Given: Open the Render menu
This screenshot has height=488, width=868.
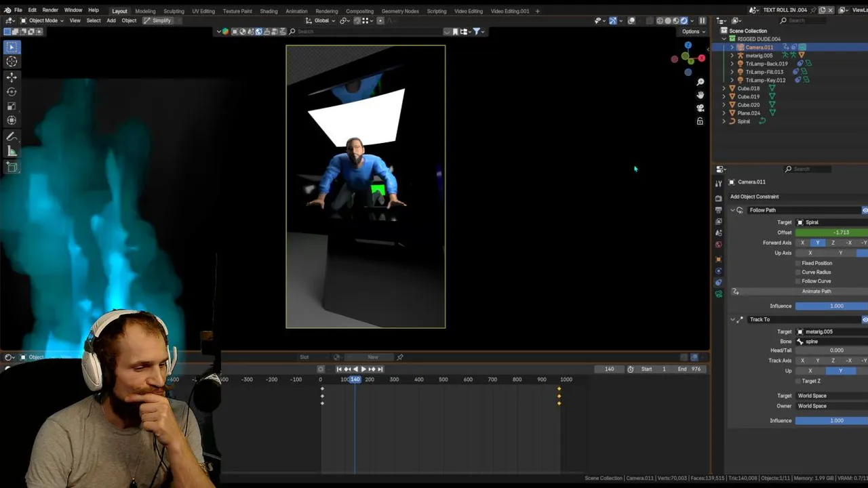Looking at the screenshot, I should click(50, 10).
